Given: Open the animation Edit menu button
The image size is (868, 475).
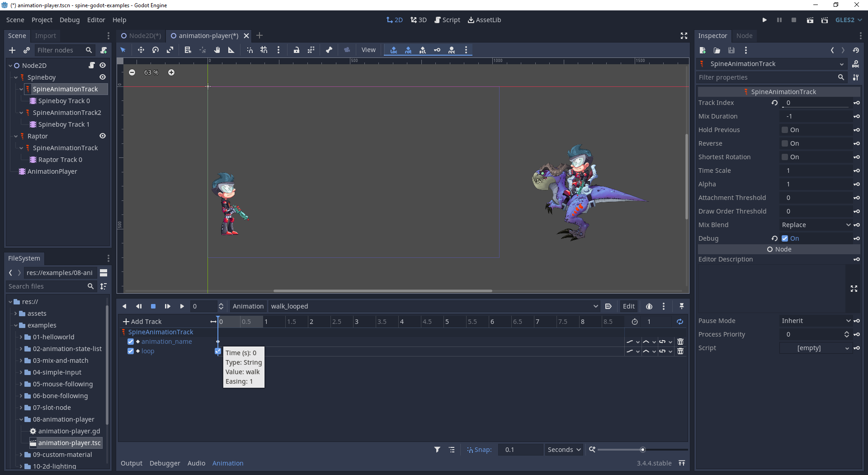Looking at the screenshot, I should tap(628, 306).
